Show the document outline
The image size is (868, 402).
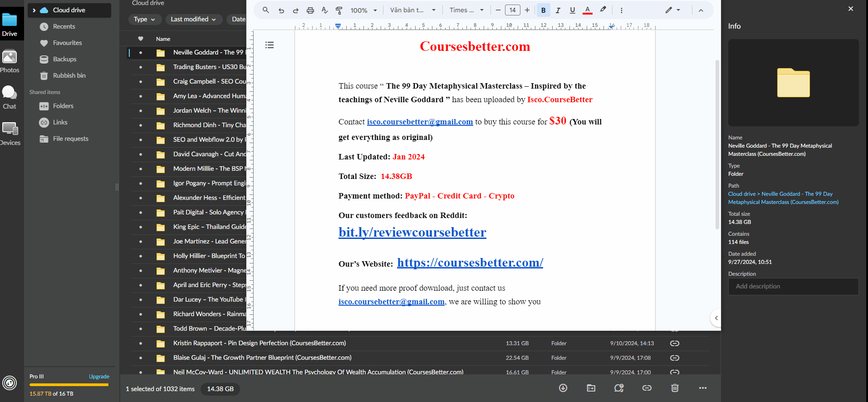point(270,45)
